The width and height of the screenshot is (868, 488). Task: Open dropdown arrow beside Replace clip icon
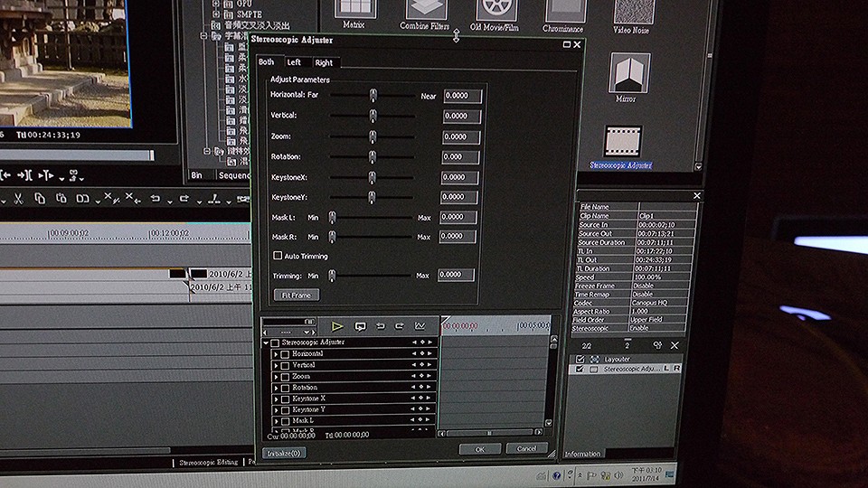98,202
